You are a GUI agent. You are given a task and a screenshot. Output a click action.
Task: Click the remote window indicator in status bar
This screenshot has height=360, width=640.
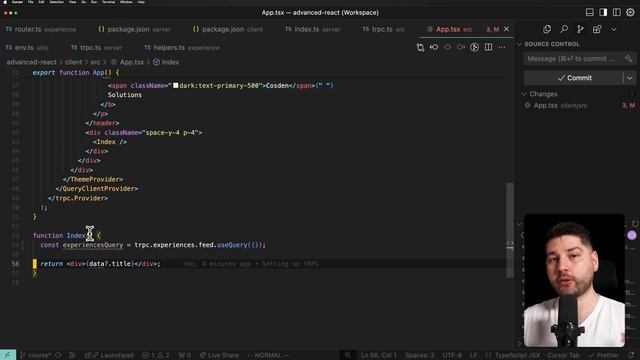pyautogui.click(x=8, y=355)
